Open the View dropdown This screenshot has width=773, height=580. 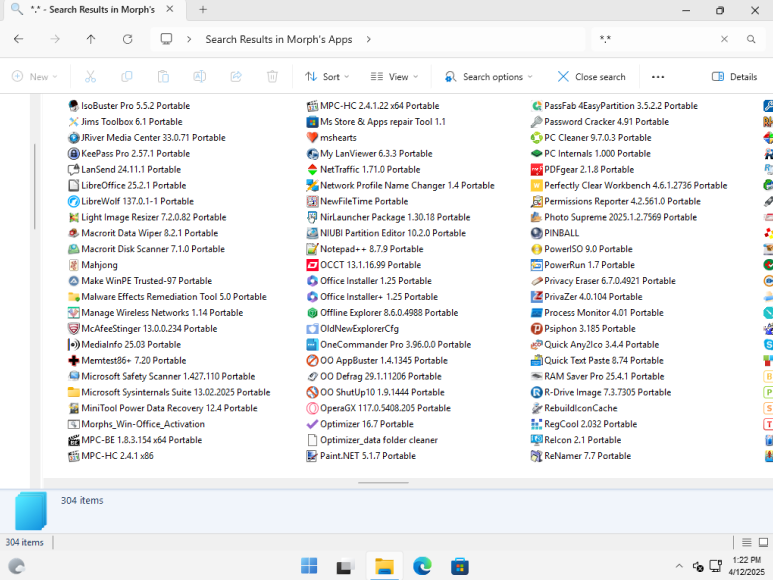click(x=394, y=76)
